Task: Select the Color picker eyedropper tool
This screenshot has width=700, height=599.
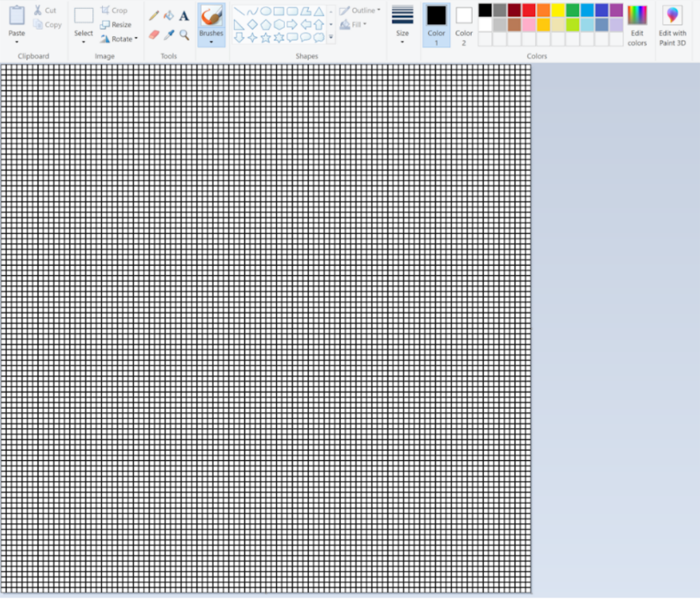Action: click(x=168, y=35)
